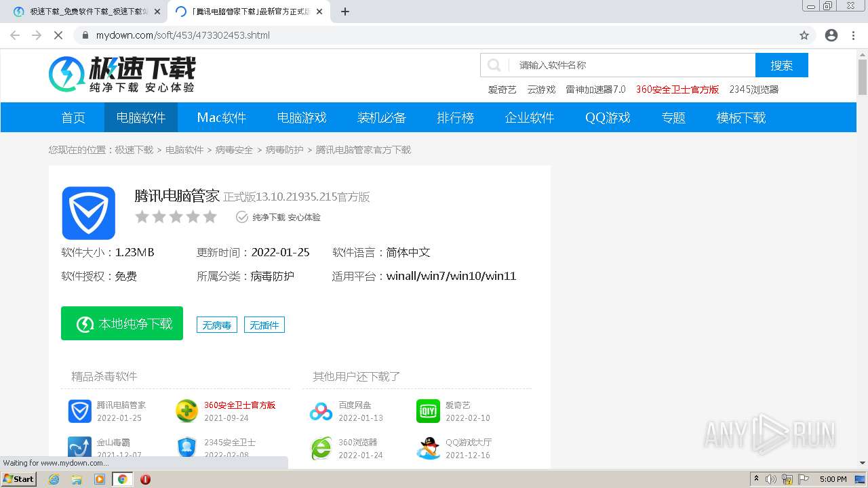Stop page loading with the X button
The width and height of the screenshot is (868, 488).
coord(58,35)
